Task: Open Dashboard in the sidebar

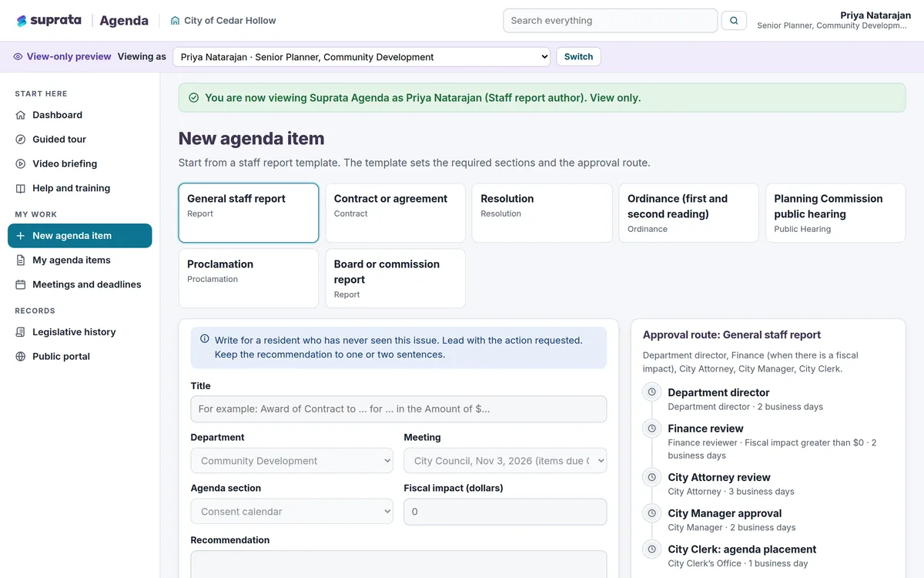Action: [80, 115]
